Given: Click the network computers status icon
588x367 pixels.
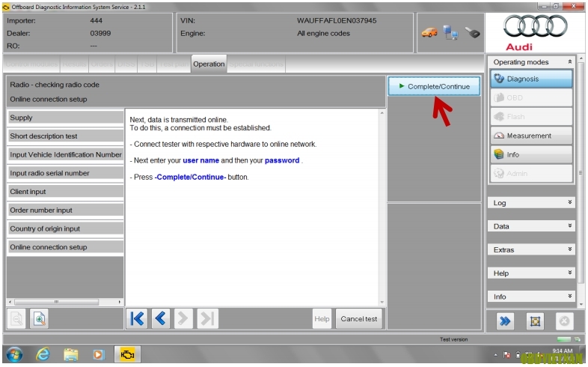Looking at the screenshot, I should tap(450, 32).
